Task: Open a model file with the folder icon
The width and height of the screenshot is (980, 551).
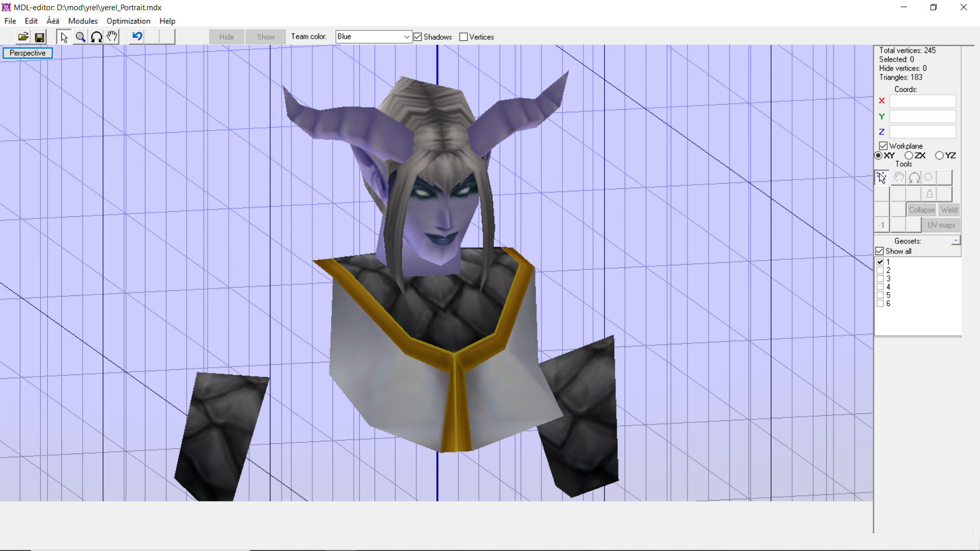Action: [23, 37]
